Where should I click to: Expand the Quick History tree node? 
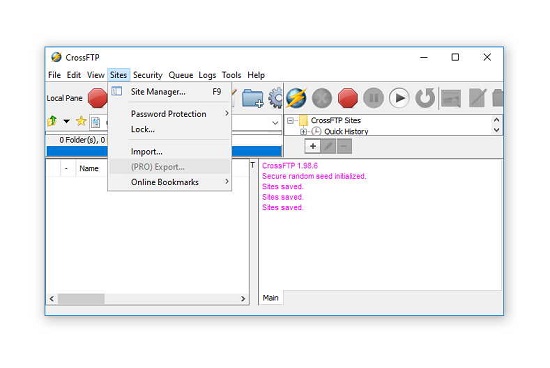tap(303, 132)
